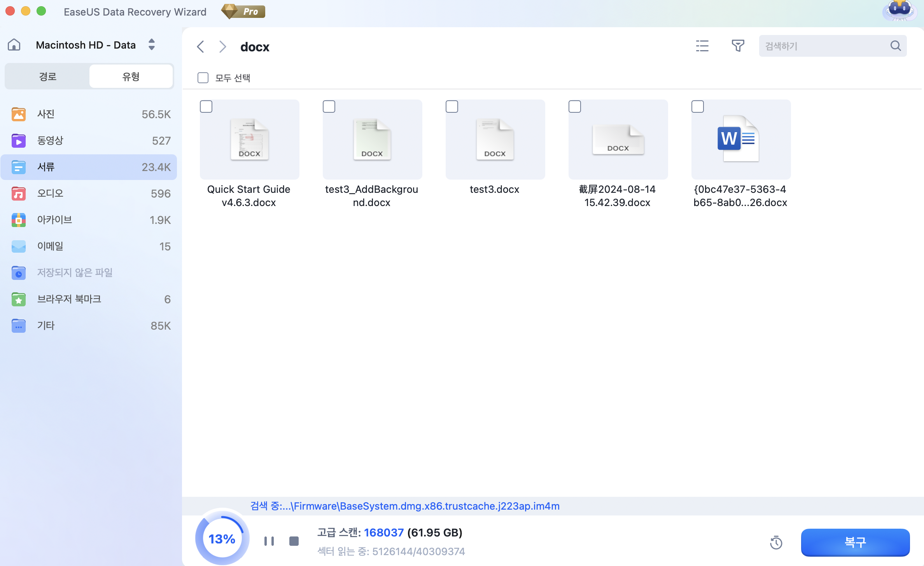Tick checkbox for Quick Start Guide v4.6.3.docx
This screenshot has height=566, width=924.
(x=206, y=107)
